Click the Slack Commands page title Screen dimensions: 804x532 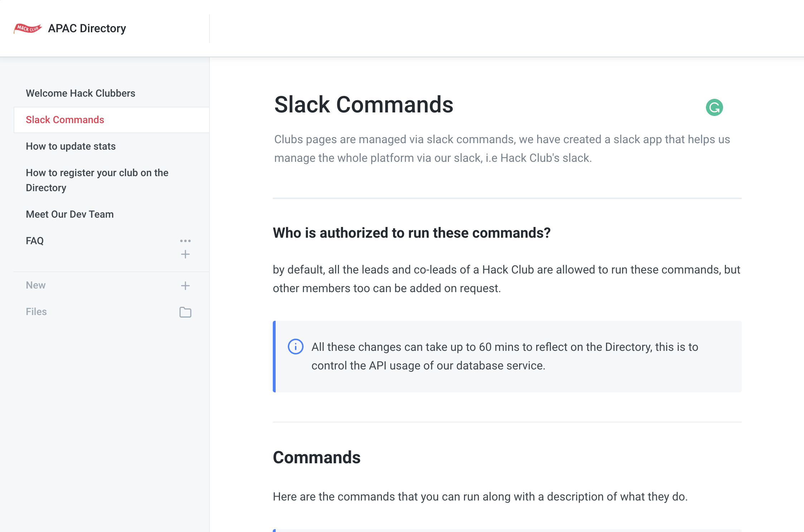tap(364, 105)
